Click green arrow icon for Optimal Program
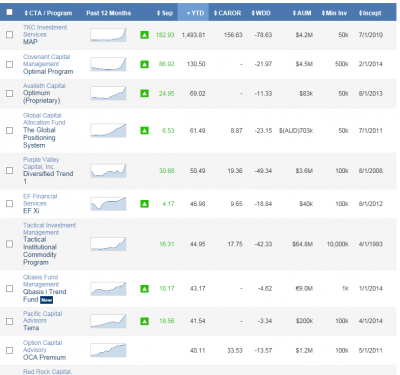 tap(144, 64)
